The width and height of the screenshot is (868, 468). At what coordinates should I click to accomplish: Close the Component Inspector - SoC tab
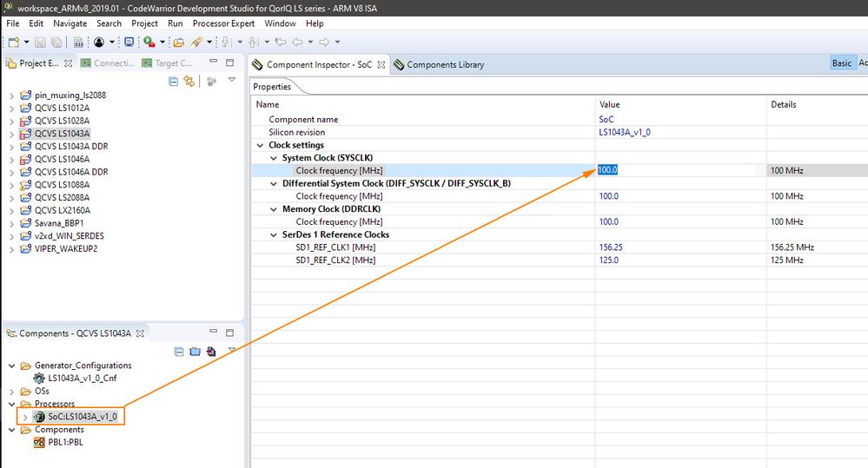pos(381,65)
